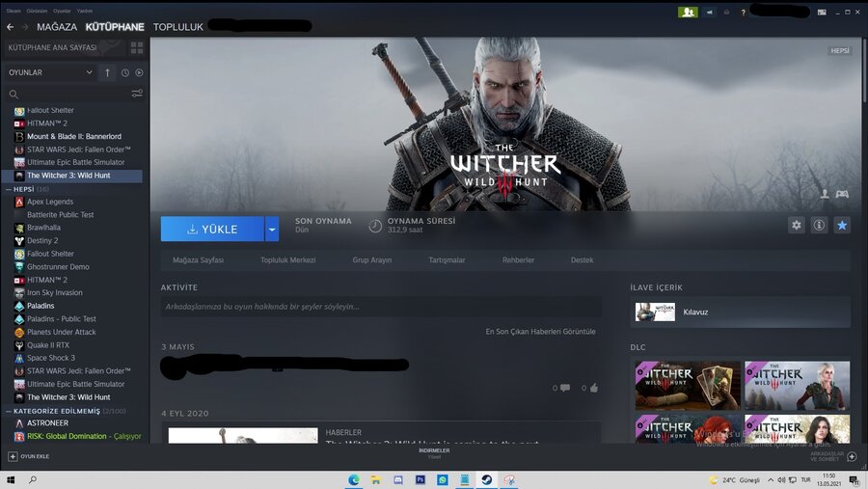Click the sort arrow beside OYUNLAR

click(x=107, y=72)
